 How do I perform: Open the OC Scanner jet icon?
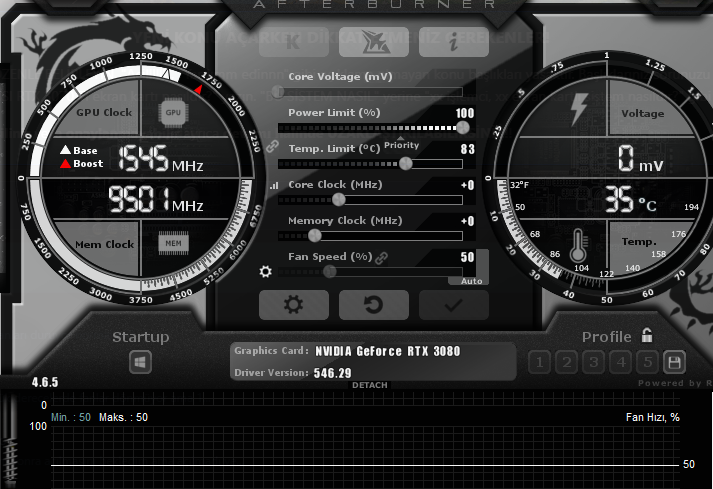pos(374,42)
